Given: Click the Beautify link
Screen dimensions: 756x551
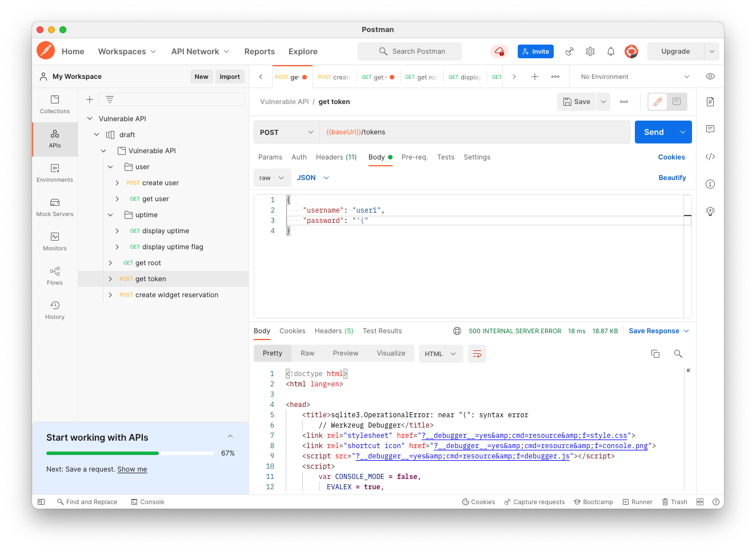Looking at the screenshot, I should [x=672, y=178].
